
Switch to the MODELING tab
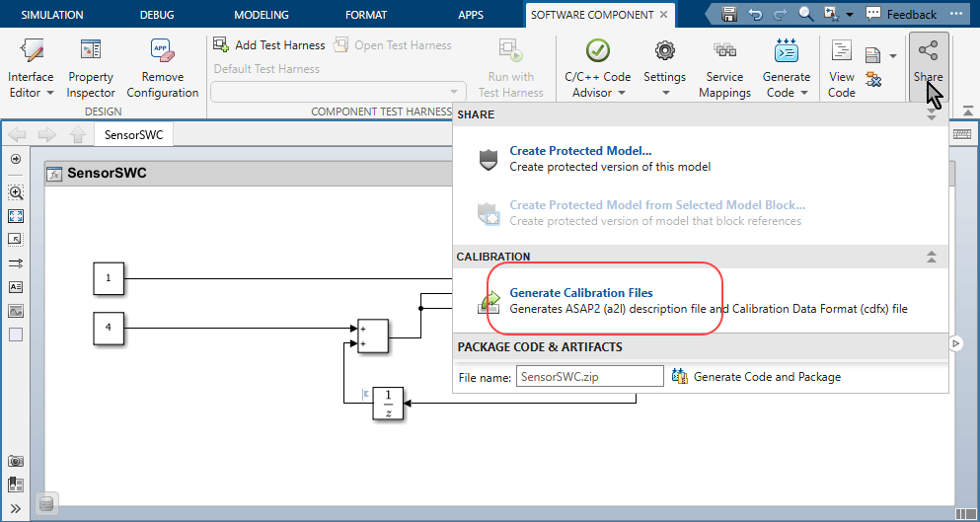262,15
